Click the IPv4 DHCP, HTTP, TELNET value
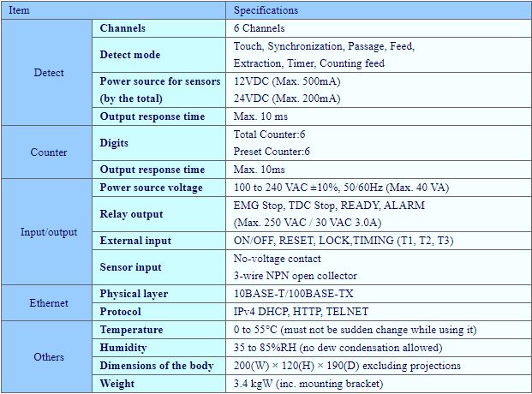The width and height of the screenshot is (532, 394). [x=300, y=312]
